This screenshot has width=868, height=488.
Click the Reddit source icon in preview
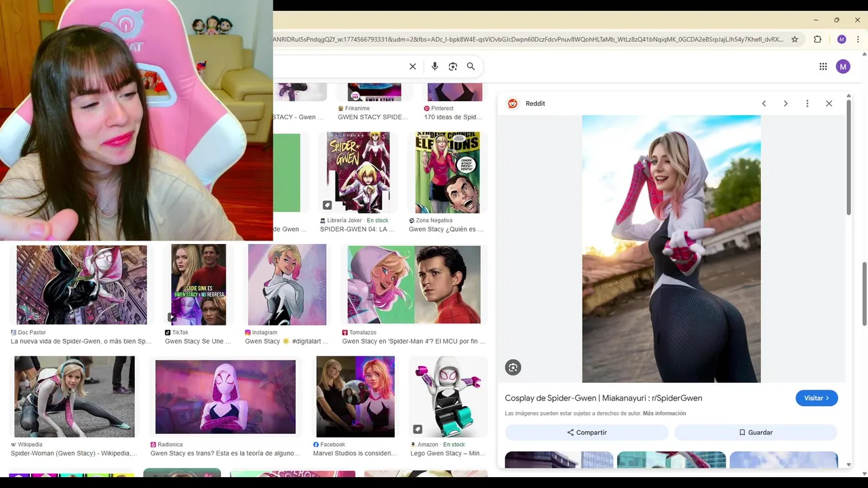[513, 104]
